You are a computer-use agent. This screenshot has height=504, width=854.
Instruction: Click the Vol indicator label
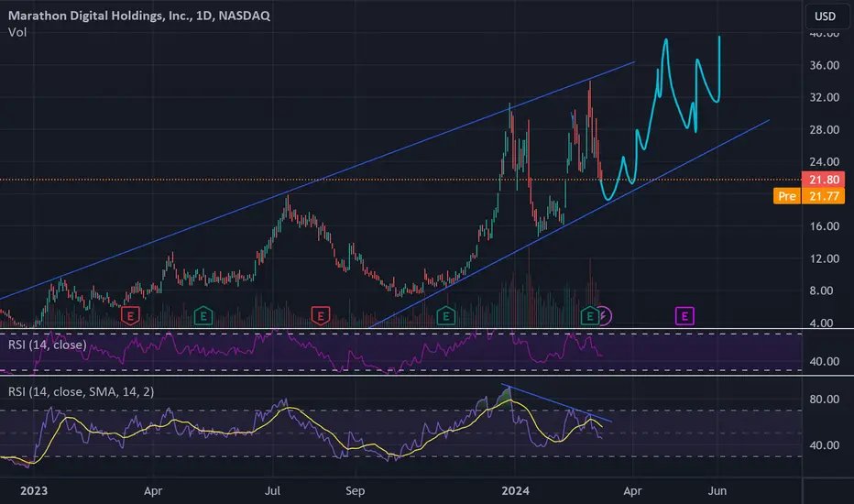pos(16,32)
